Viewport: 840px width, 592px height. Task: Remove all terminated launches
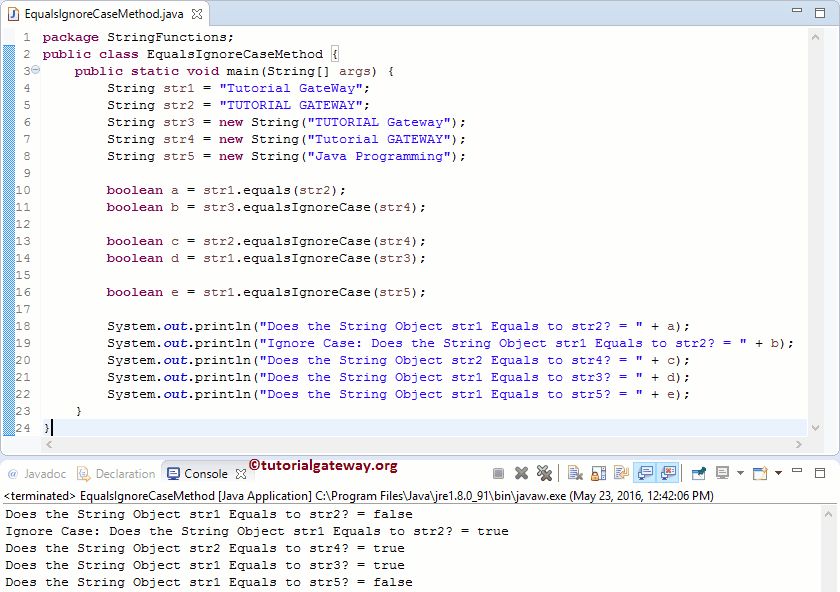point(544,471)
